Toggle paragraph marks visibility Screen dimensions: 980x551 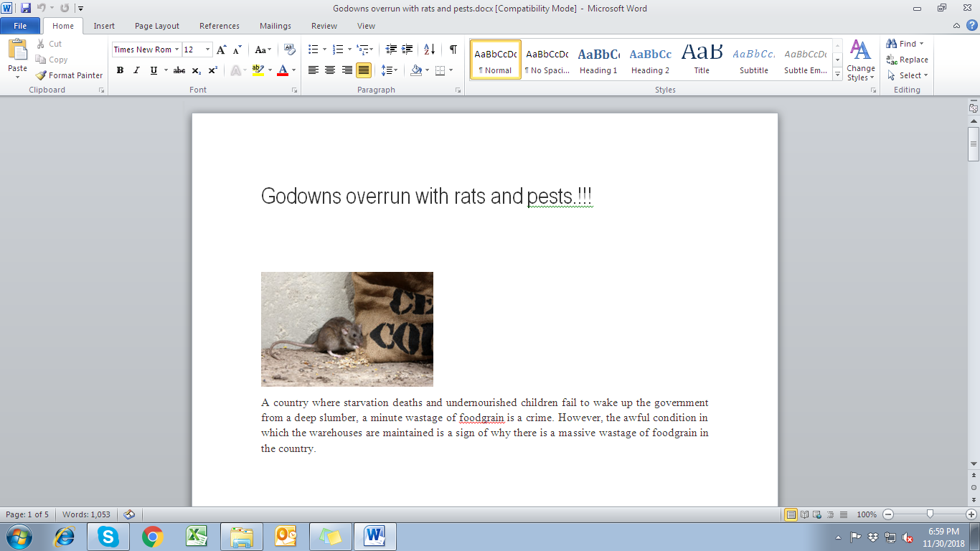coord(451,49)
